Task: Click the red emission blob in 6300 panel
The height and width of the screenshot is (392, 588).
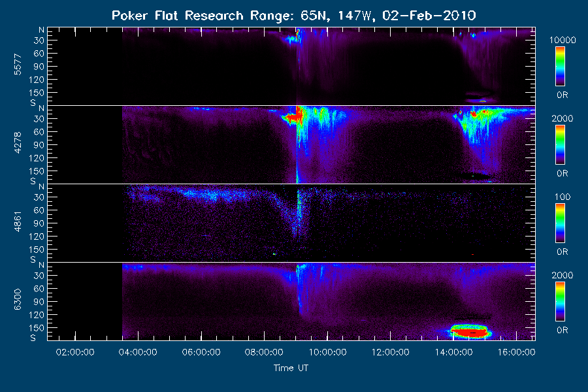Action: (470, 332)
